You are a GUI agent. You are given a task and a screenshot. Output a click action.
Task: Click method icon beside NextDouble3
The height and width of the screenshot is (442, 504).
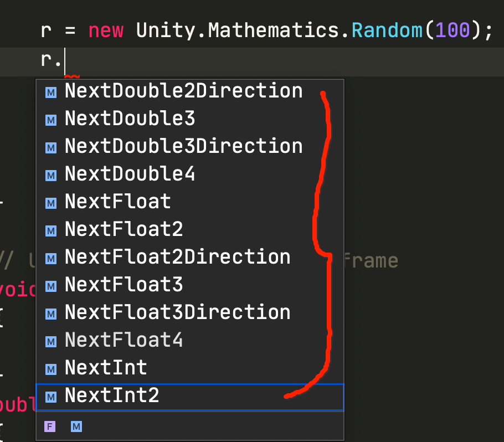[51, 120]
